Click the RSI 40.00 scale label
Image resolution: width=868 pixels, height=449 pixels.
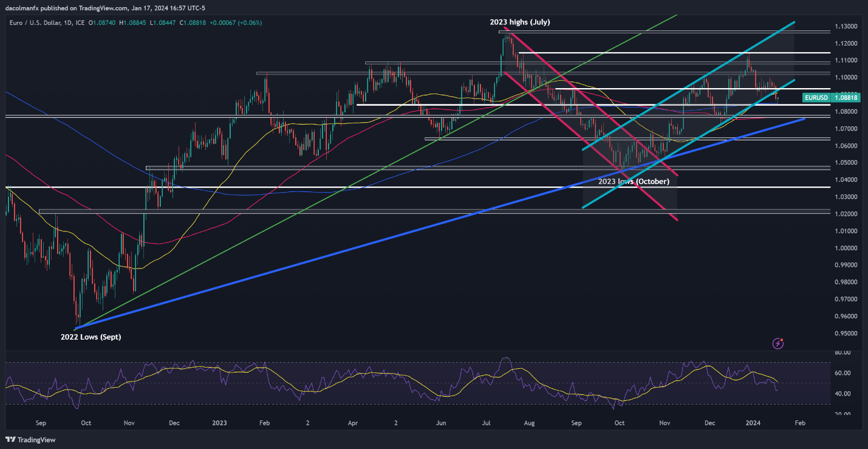[841, 394]
